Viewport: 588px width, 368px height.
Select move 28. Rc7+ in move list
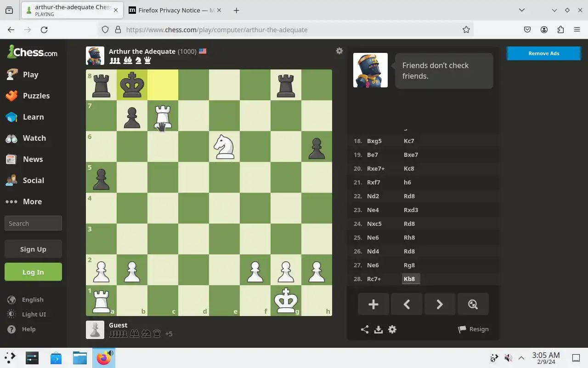(374, 279)
